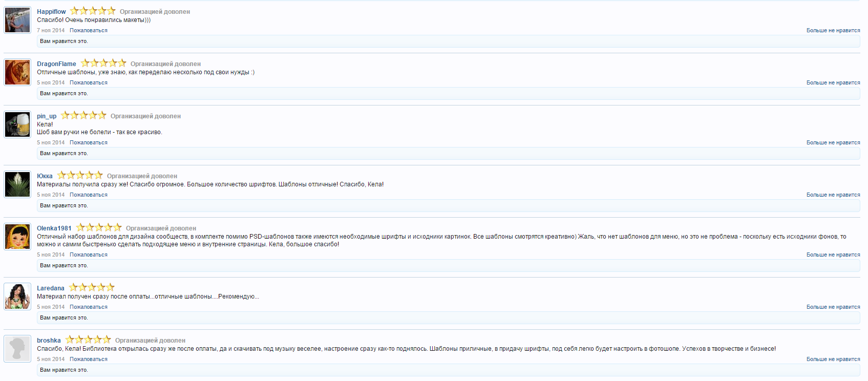Screen dimensions: 868x381
Task: Unlike Olenka1981's review via Больше не нравится
Action: 833,255
